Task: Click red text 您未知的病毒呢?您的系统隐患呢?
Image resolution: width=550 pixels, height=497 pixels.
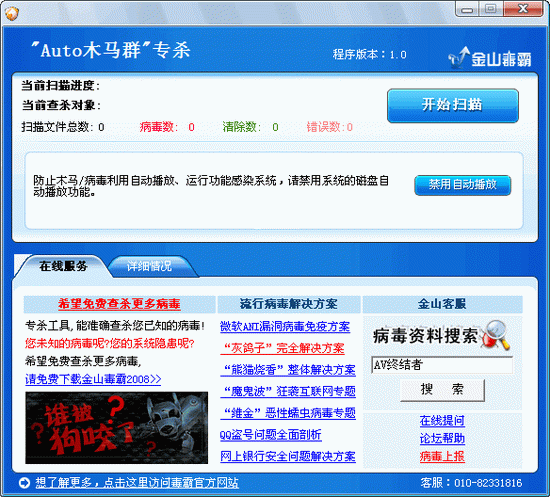Action: pyautogui.click(x=109, y=343)
